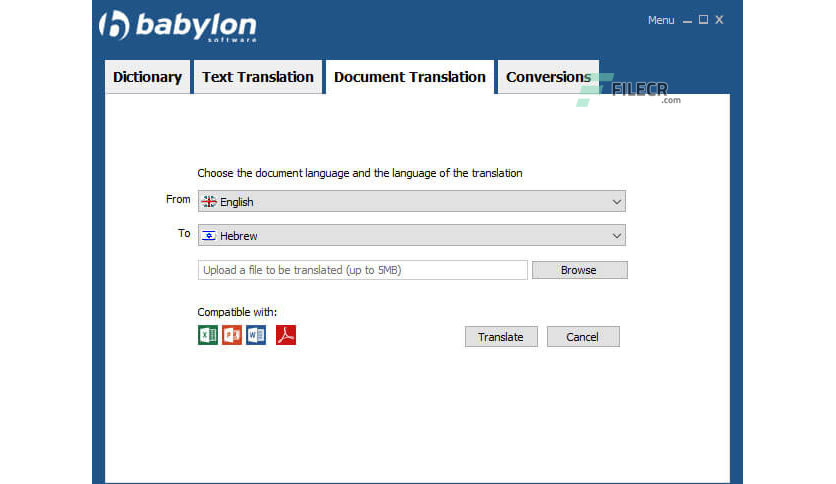Open the Menu in title bar
The image size is (836, 484).
(661, 20)
